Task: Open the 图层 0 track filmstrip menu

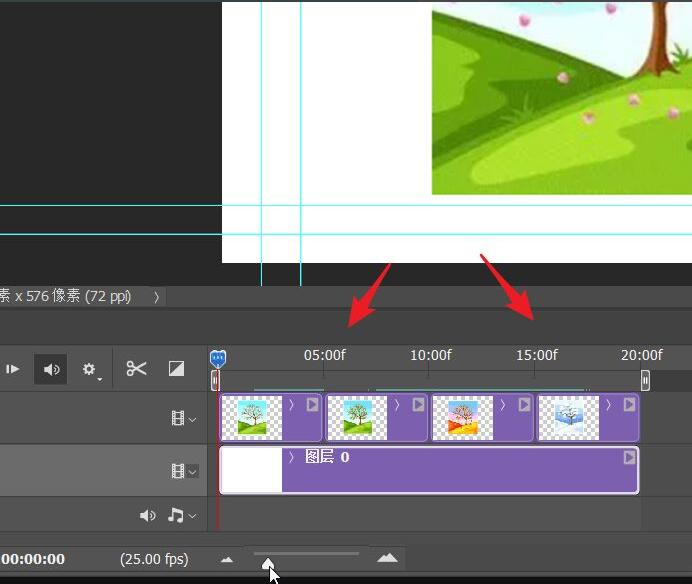Action: click(184, 471)
